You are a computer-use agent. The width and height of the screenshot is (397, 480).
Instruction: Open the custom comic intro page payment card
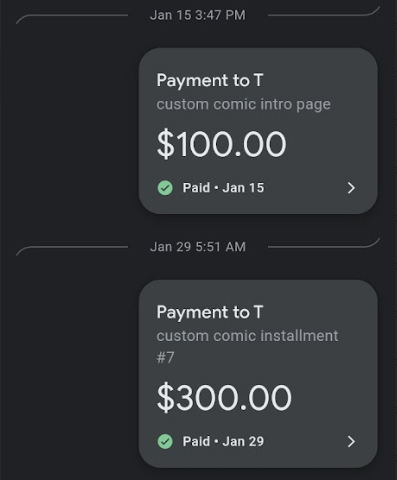[x=258, y=131]
